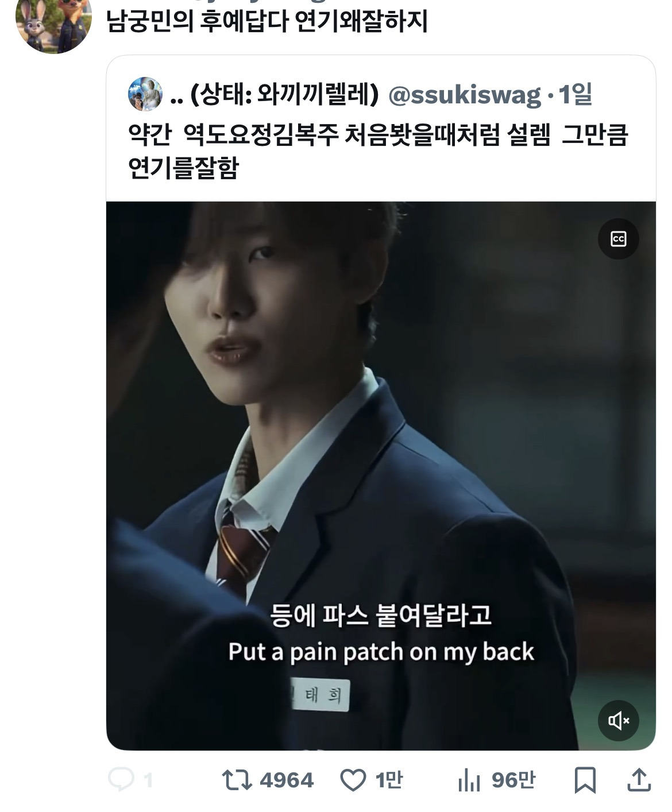672x812 pixels.
Task: Open quoted tweet author's small avatar
Action: coord(145,94)
